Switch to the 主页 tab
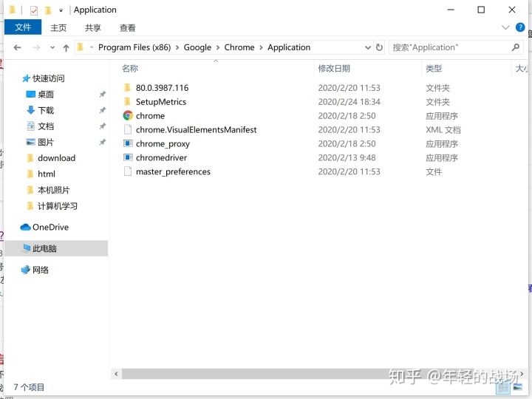This screenshot has width=532, height=399. pos(58,27)
